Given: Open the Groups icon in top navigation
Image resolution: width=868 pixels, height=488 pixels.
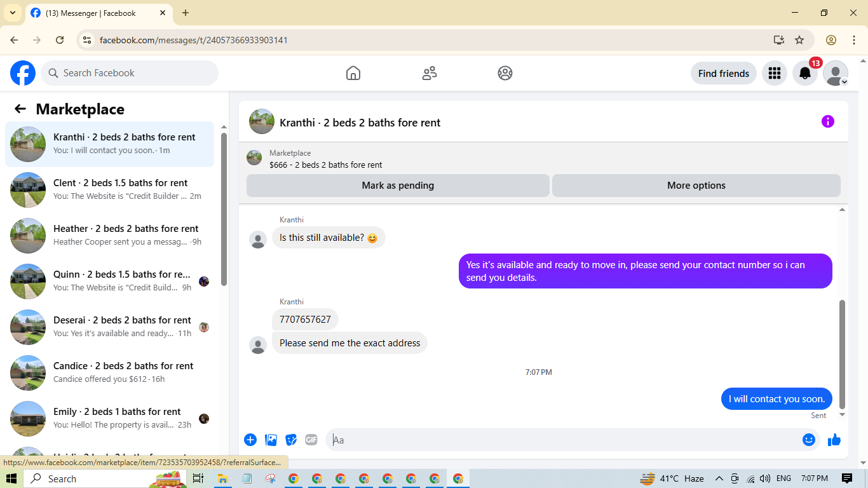Looking at the screenshot, I should click(x=505, y=73).
